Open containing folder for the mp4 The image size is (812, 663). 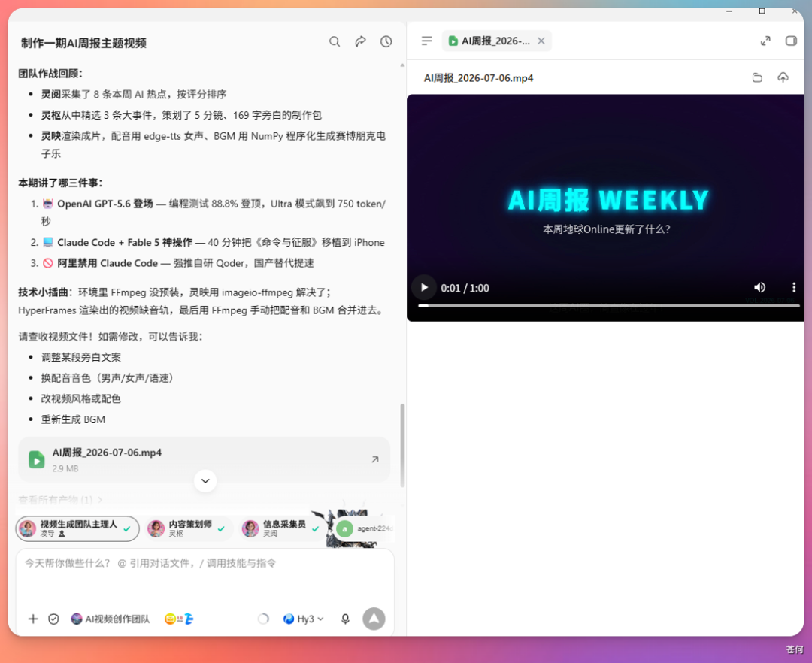(x=757, y=77)
